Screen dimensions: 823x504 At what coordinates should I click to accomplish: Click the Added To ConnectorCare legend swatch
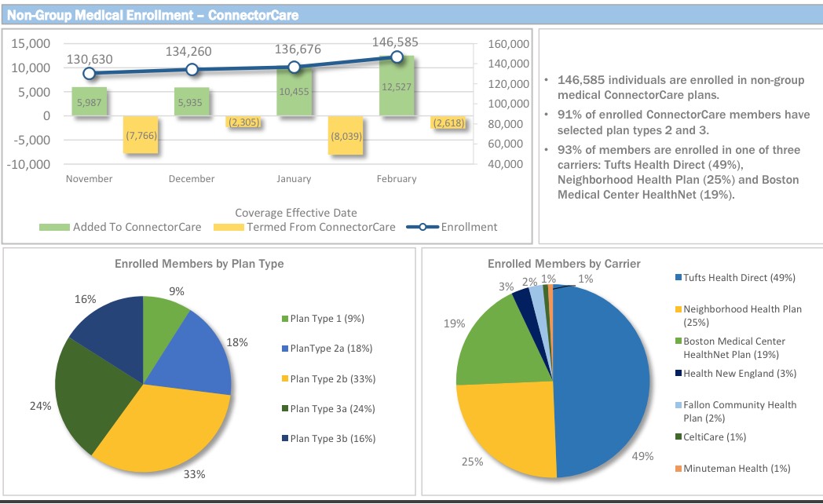55,228
